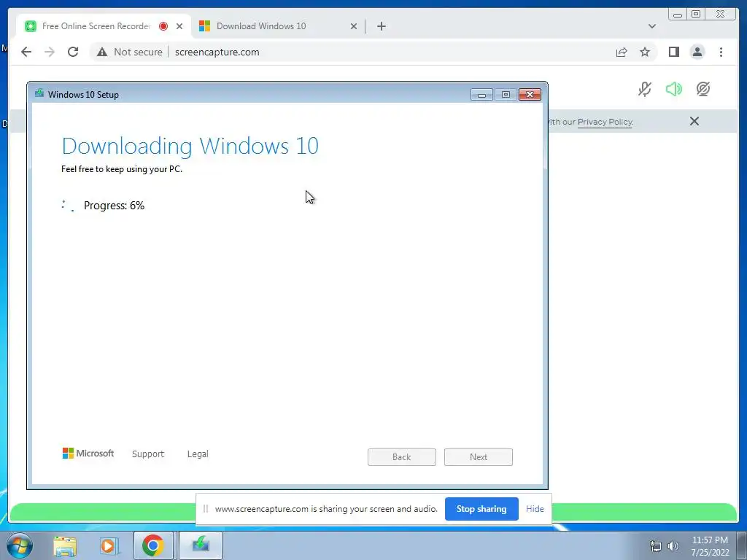Click the Microsoft logo in Setup

point(88,454)
